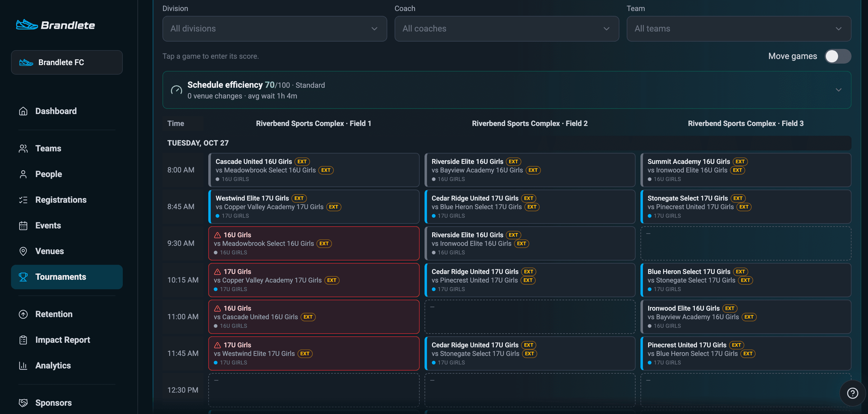The width and height of the screenshot is (868, 414).
Task: Open Cascade United vs Meadowbrook Select 8:00 AM game
Action: [x=314, y=170]
